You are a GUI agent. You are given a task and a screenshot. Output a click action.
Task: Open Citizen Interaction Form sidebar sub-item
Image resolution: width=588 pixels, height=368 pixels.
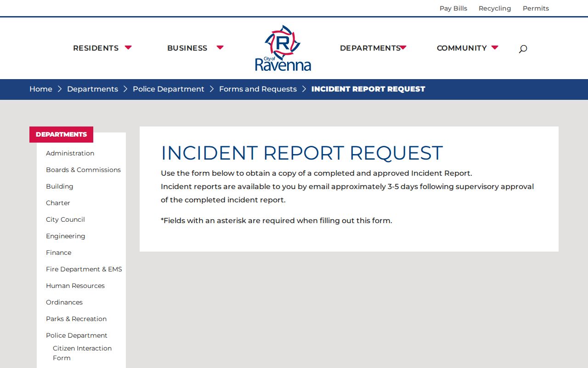coord(82,353)
